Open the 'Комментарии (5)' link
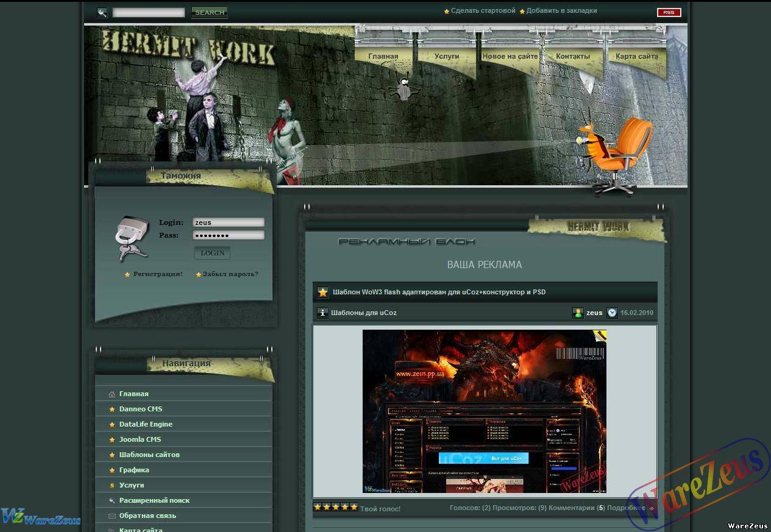Viewport: 771px width, 532px height. click(577, 508)
